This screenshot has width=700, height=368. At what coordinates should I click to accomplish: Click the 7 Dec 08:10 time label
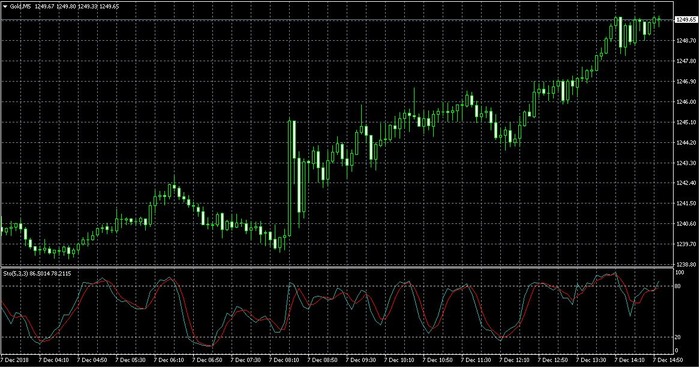[284, 360]
